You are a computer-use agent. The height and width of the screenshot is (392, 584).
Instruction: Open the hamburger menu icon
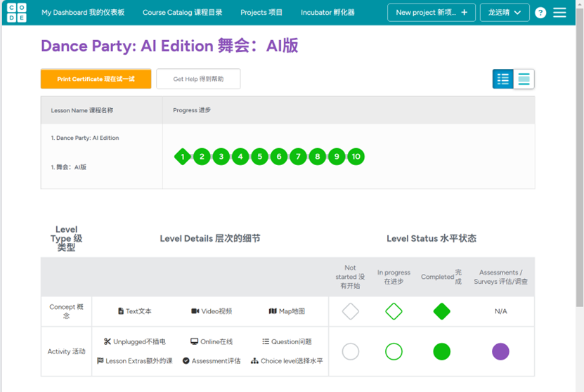pyautogui.click(x=559, y=13)
